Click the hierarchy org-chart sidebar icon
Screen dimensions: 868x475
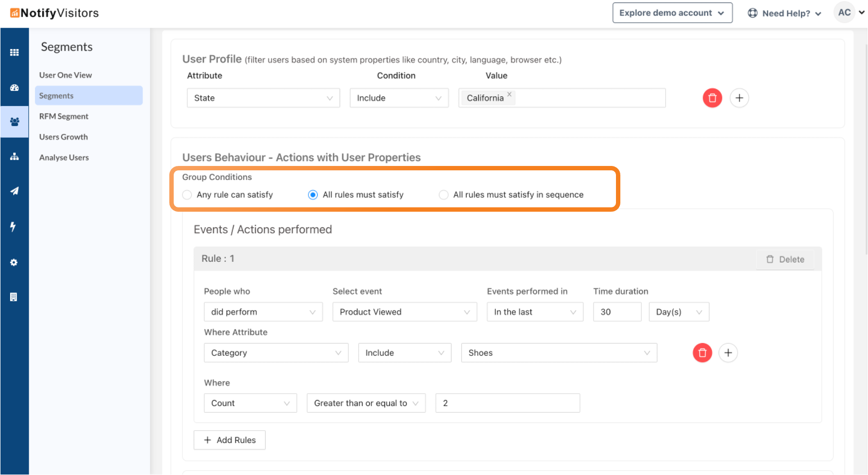pos(14,156)
